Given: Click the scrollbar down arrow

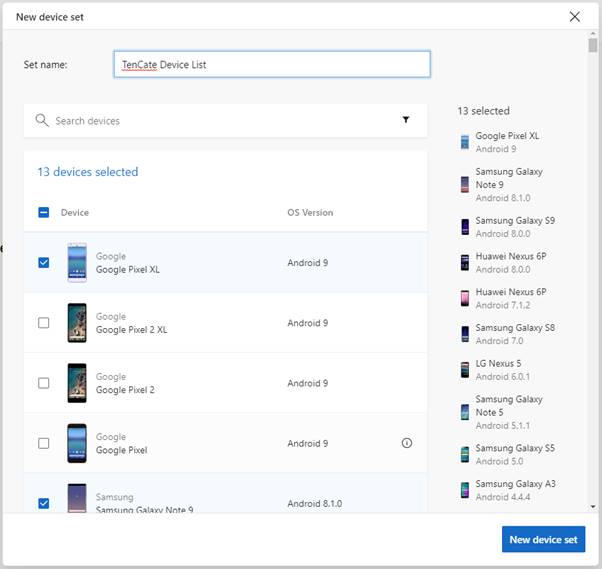Looking at the screenshot, I should click(x=593, y=507).
